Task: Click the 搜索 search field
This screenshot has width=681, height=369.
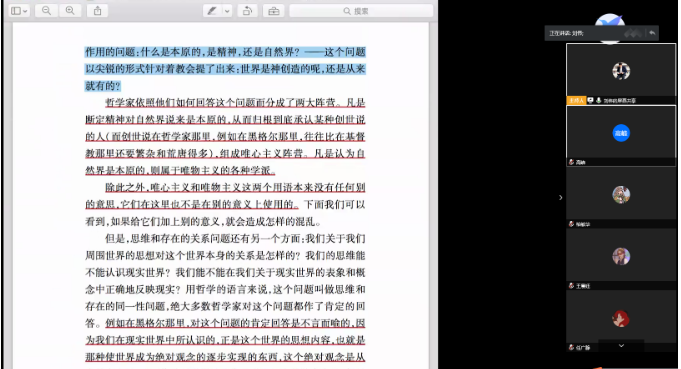Action: pos(361,11)
